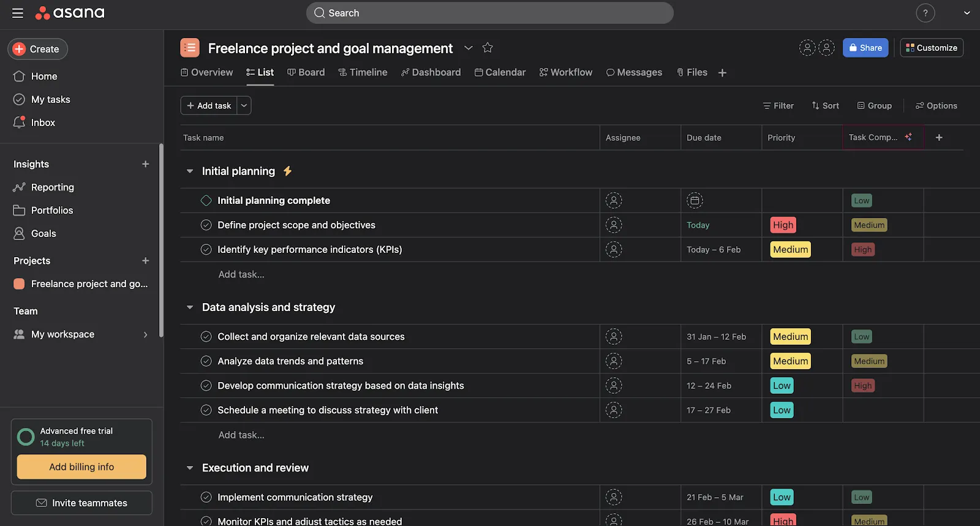Open the Add task dropdown arrow
The width and height of the screenshot is (980, 526).
244,105
